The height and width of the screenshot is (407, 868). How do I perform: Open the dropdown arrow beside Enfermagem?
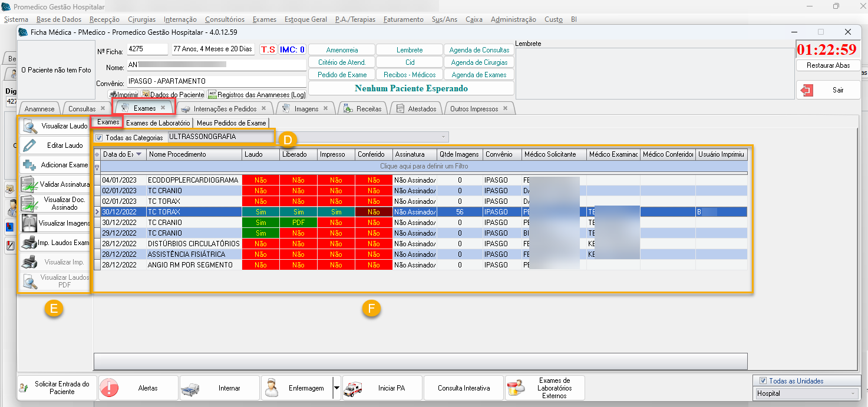pyautogui.click(x=336, y=388)
